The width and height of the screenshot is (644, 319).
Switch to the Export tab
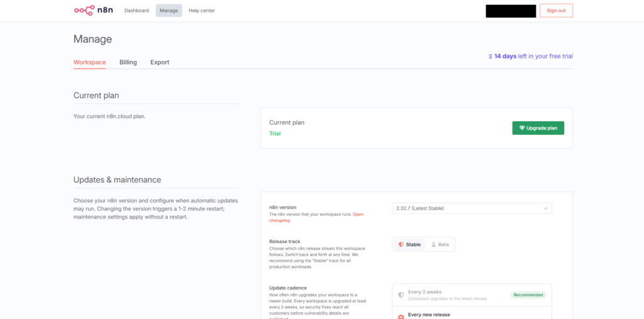pos(160,62)
